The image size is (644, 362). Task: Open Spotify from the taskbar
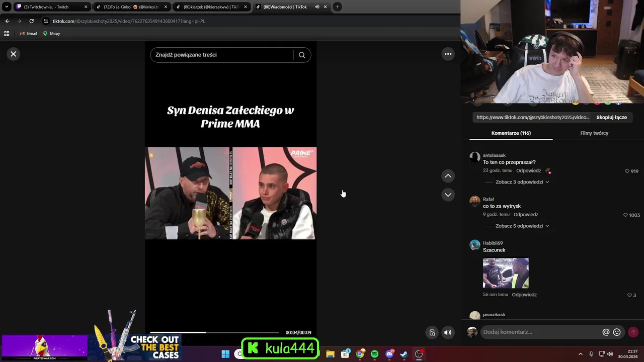click(374, 354)
